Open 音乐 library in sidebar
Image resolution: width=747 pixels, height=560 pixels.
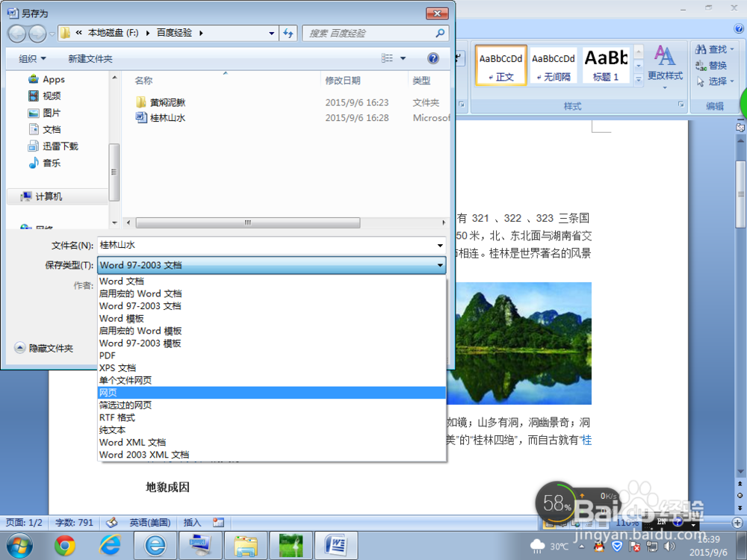(x=45, y=163)
